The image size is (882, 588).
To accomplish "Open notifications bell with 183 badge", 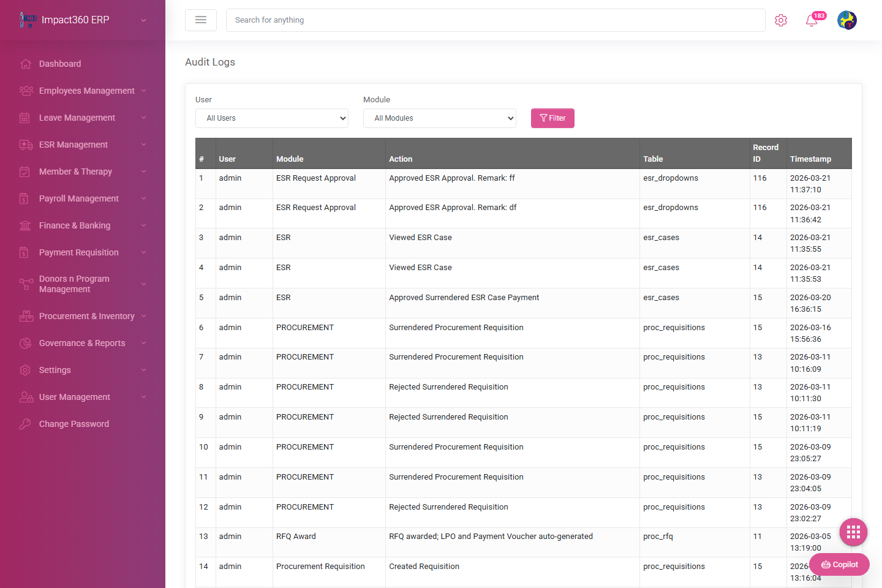I will point(812,20).
